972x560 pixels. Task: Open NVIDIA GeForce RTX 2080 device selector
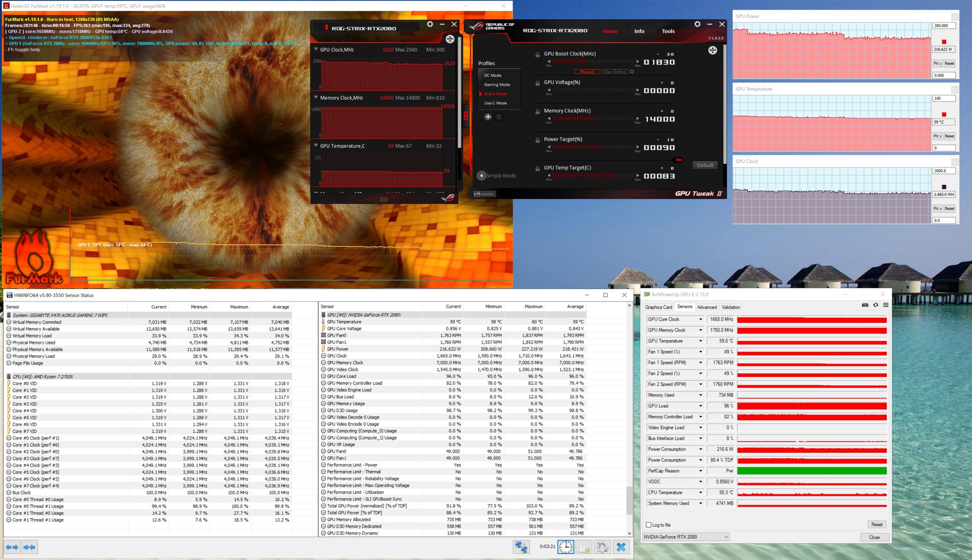(x=685, y=537)
